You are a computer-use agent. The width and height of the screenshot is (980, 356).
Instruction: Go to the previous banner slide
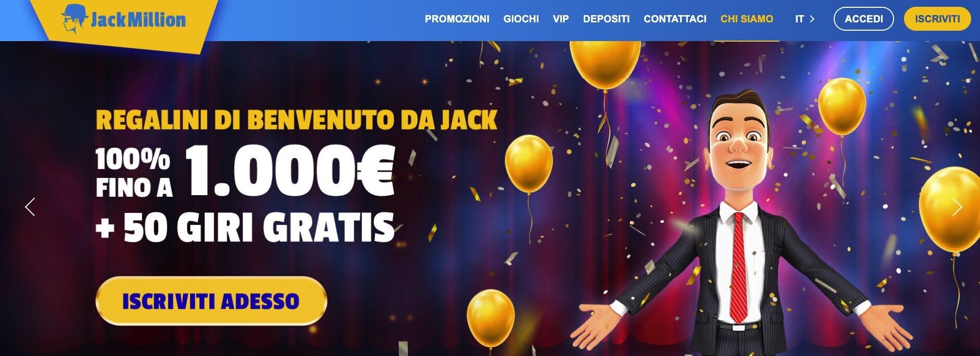point(30,207)
